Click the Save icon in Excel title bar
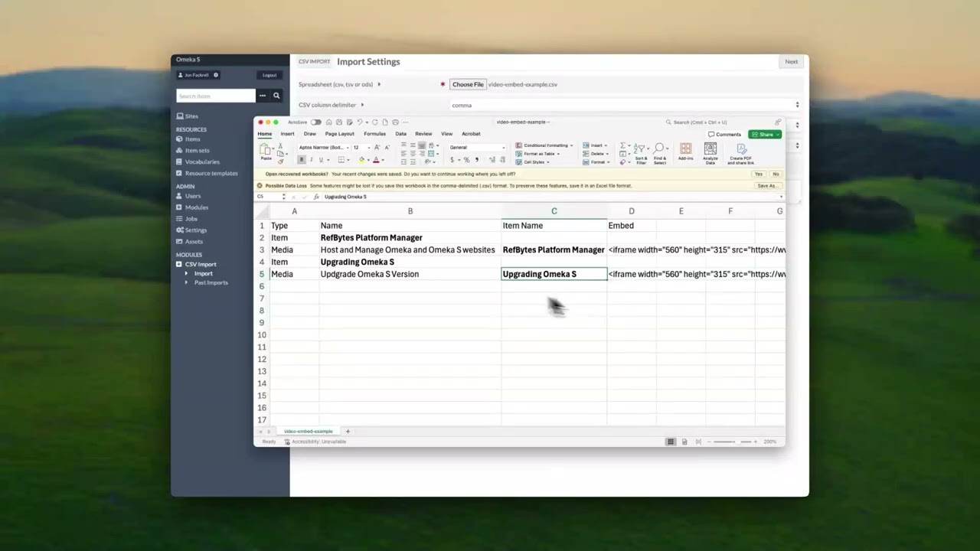980x551 pixels. pyautogui.click(x=339, y=122)
